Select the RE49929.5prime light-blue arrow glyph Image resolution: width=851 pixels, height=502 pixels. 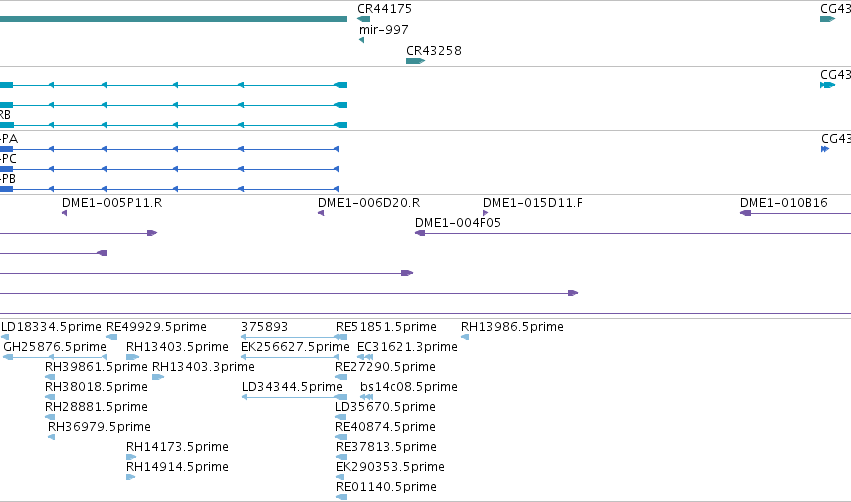111,337
